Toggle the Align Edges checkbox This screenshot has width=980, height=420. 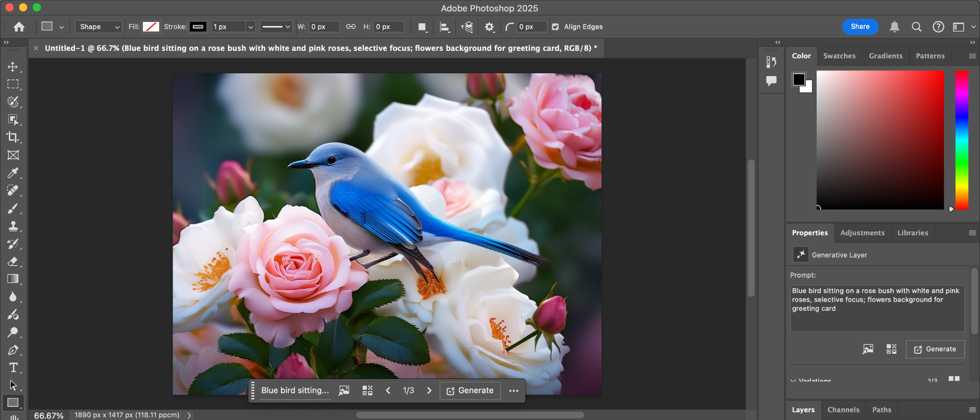pos(555,27)
